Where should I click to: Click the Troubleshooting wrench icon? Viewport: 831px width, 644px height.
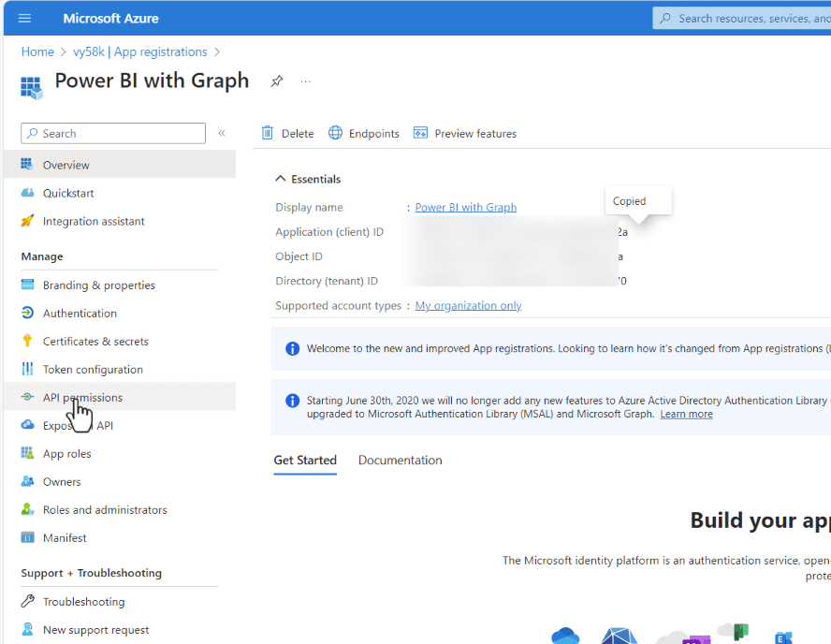tap(27, 601)
